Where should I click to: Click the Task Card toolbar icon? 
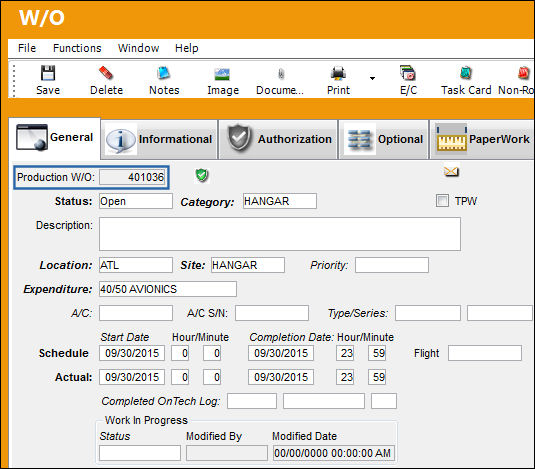point(466,73)
